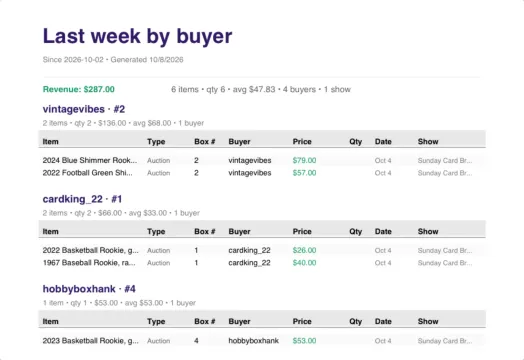Click the 'Auction' type in Blue Shimmer row
524x360 pixels.
[158, 160]
